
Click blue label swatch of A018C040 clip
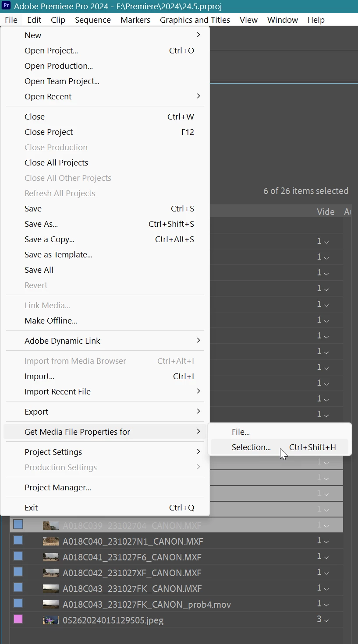coord(18,540)
